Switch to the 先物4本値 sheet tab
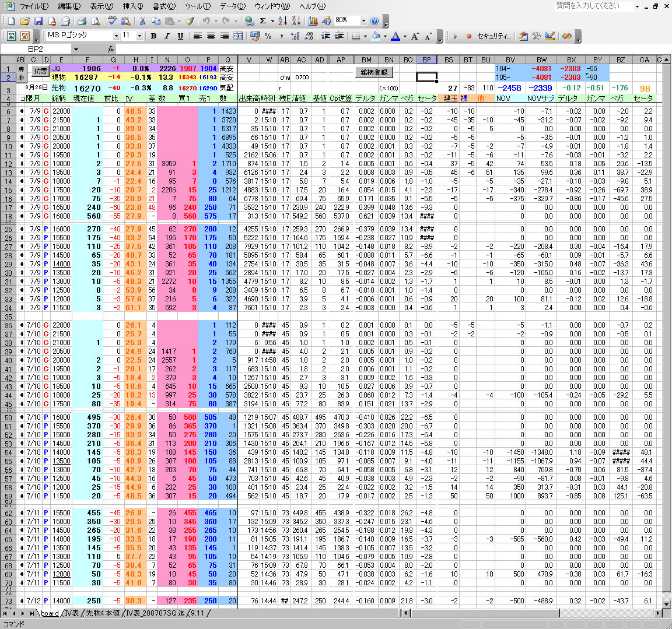Screen dimensions: 672x629 pos(103,613)
